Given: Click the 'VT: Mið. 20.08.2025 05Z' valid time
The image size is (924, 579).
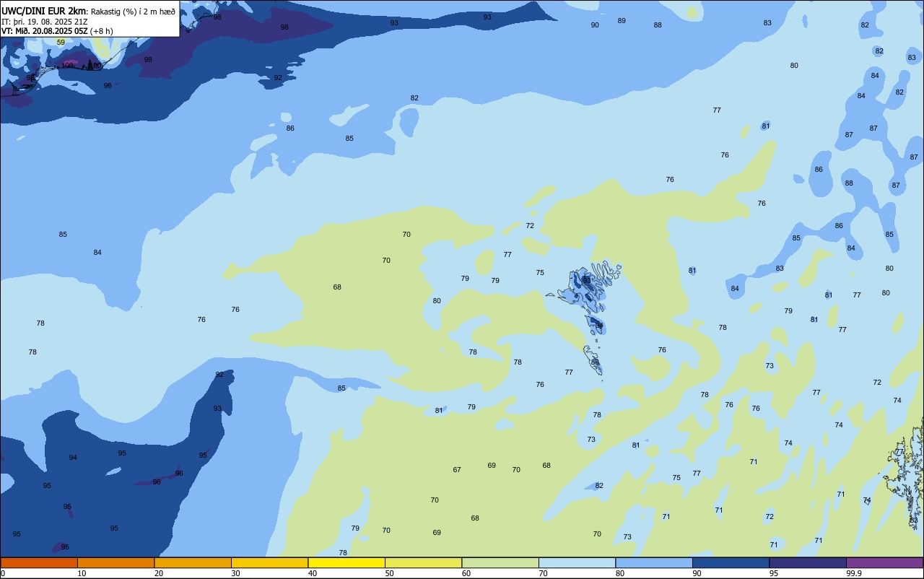Looking at the screenshot, I should [x=45, y=31].
